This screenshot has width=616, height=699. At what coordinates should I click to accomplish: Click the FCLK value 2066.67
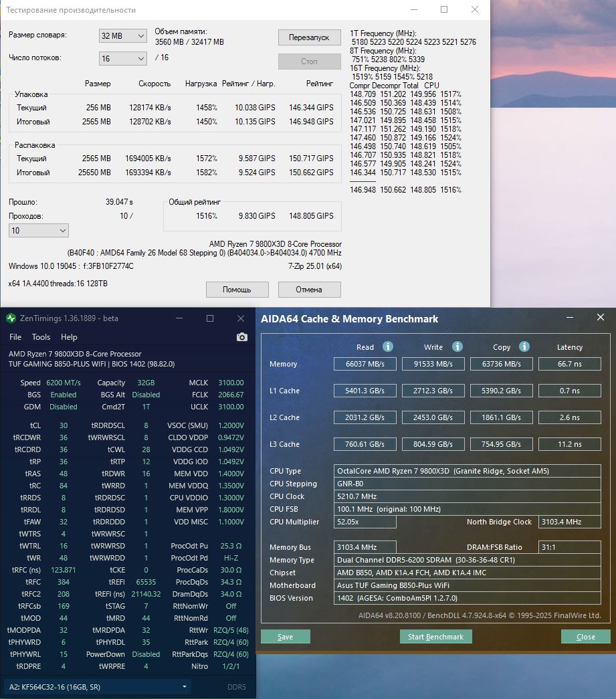231,395
